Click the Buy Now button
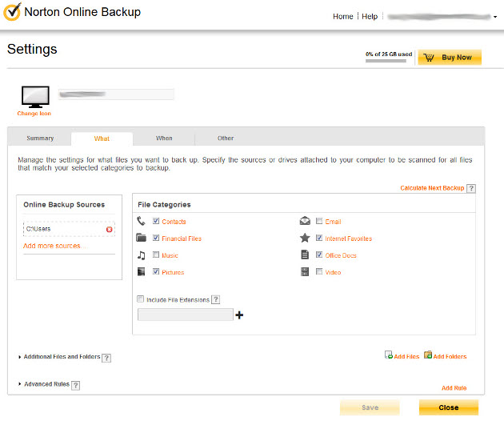This screenshot has height=421, width=504. pyautogui.click(x=450, y=58)
